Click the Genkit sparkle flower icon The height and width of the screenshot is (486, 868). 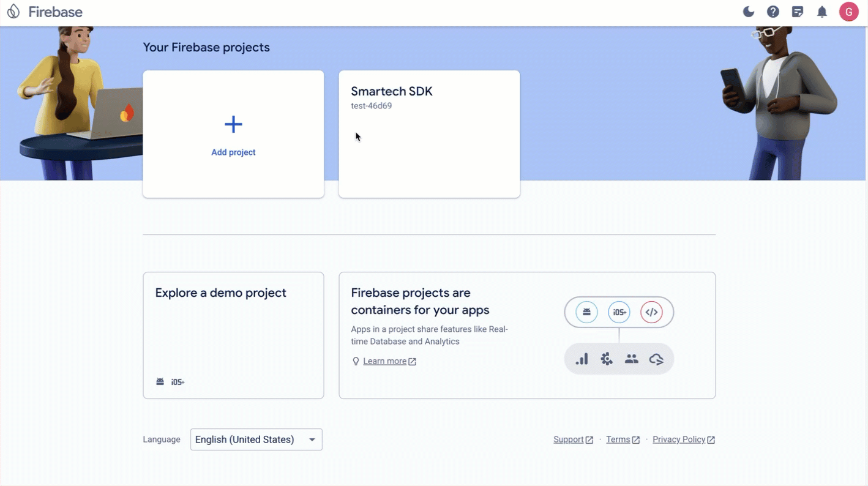point(607,359)
